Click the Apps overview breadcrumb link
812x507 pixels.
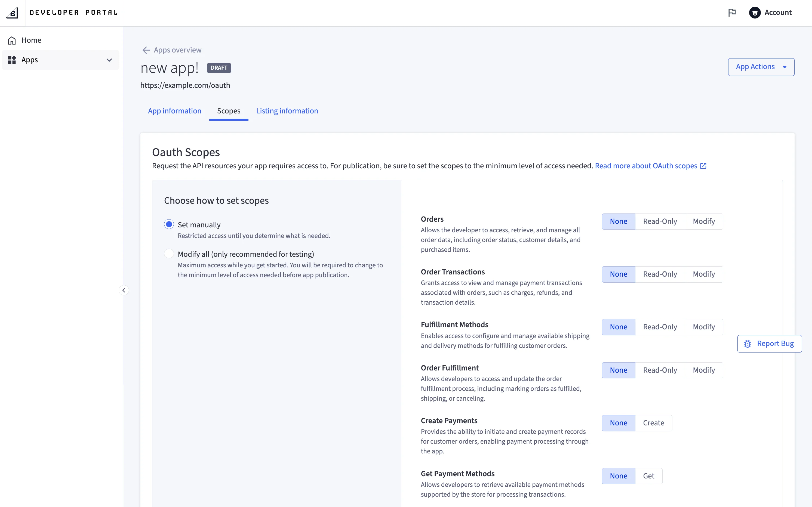[x=177, y=50]
